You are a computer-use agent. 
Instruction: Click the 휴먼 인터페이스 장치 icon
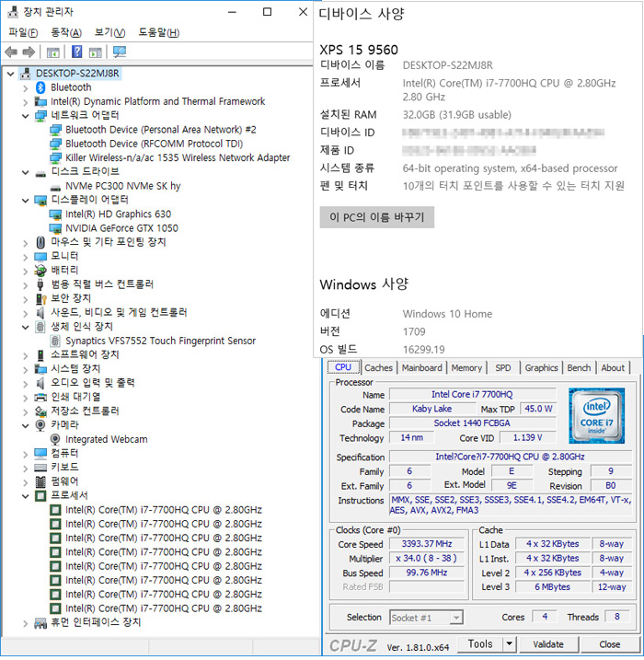(x=40, y=623)
